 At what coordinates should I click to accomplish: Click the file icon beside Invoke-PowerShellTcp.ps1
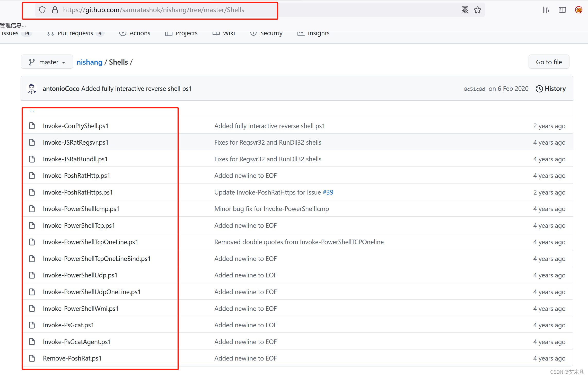pos(32,225)
